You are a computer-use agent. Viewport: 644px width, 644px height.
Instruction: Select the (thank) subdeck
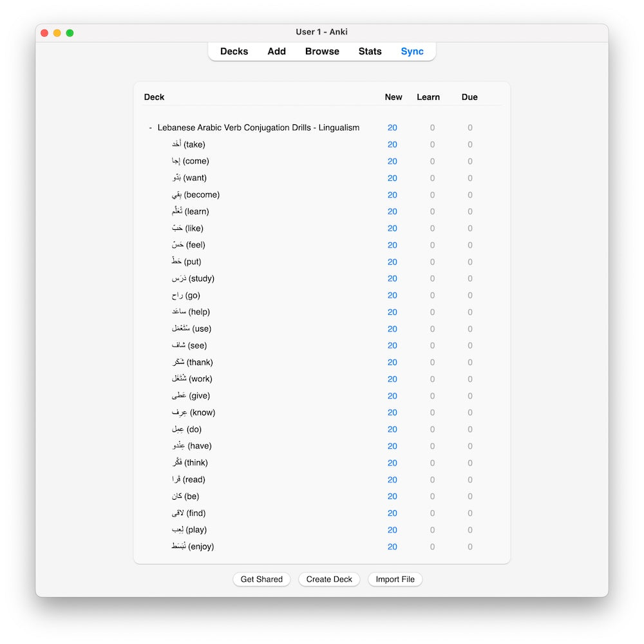click(193, 363)
